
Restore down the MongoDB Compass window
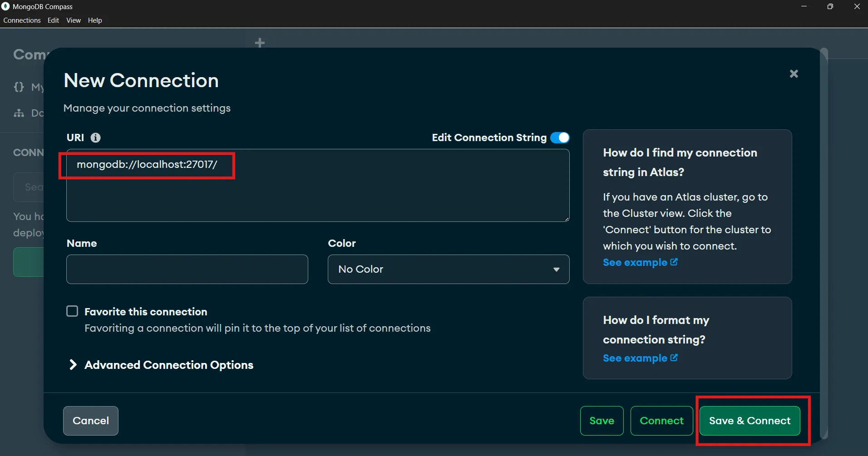pyautogui.click(x=830, y=6)
